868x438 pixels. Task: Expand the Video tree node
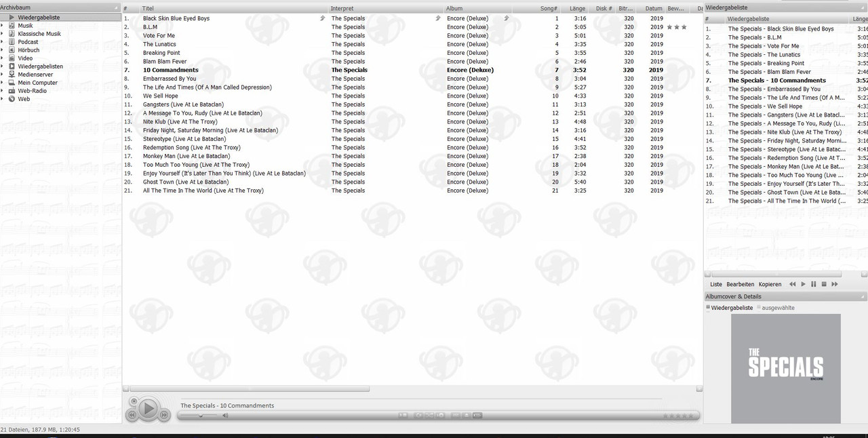click(2, 58)
